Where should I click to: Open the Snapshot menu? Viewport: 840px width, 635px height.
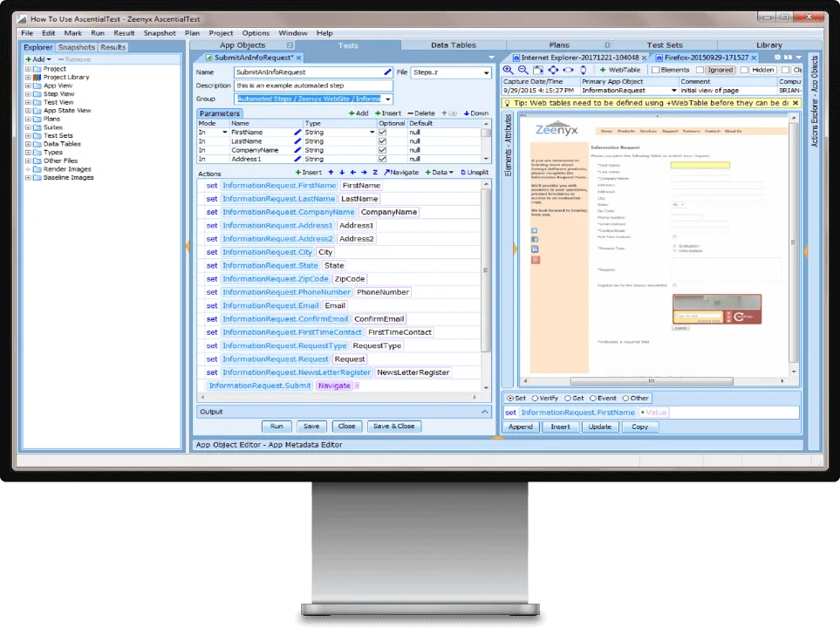pos(160,33)
